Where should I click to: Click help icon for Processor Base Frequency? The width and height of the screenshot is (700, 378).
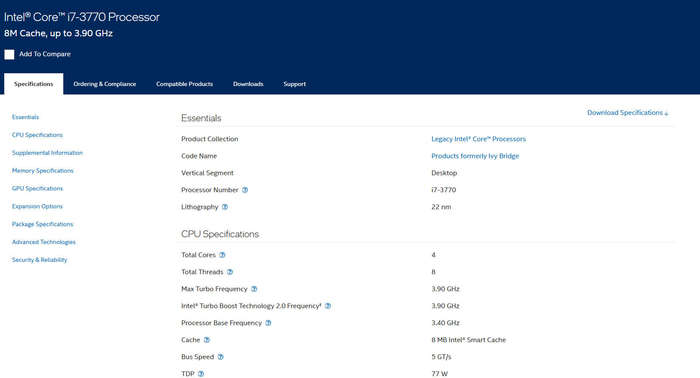pos(268,323)
